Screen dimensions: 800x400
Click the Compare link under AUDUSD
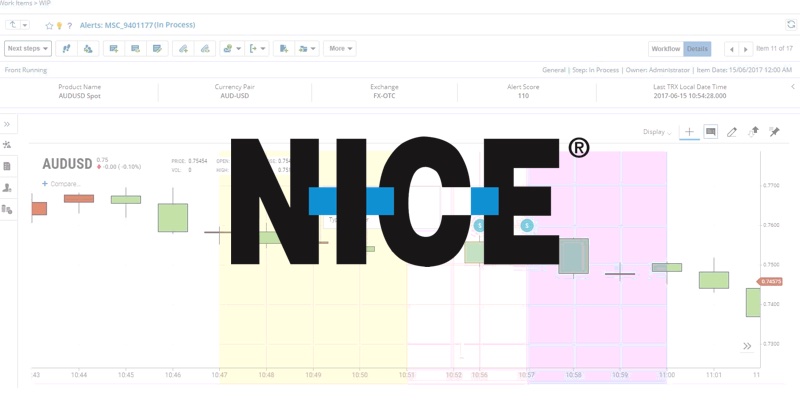click(61, 184)
